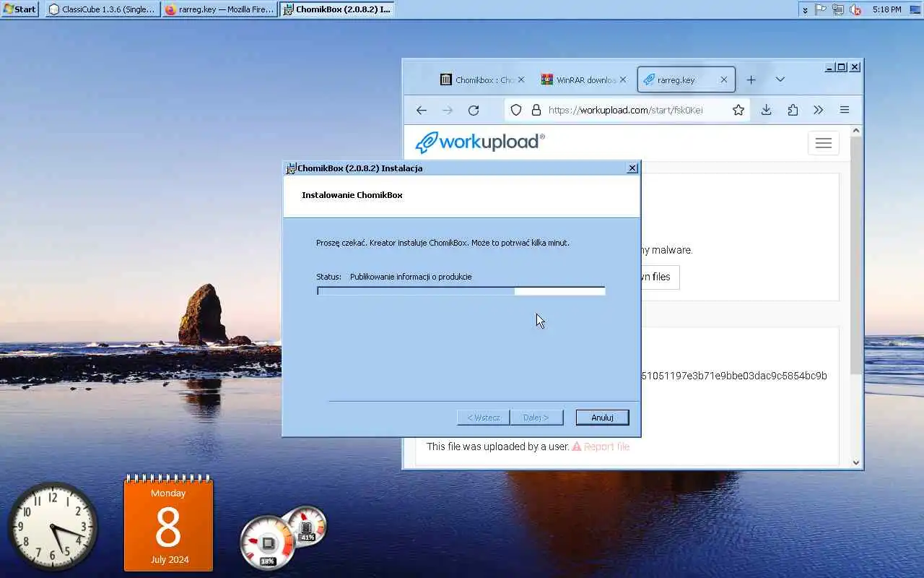
Task: Switch to rarreg.key Firefox taskbar item
Action: 220,9
